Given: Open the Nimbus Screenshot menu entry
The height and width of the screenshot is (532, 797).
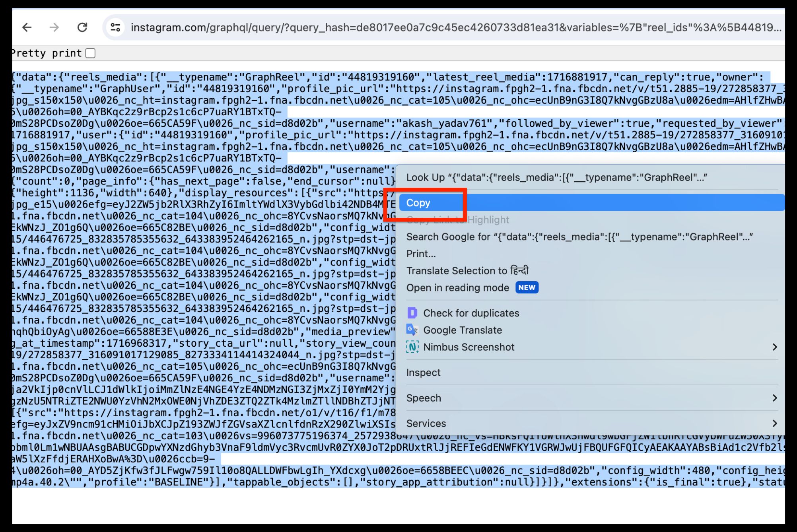Looking at the screenshot, I should point(592,347).
